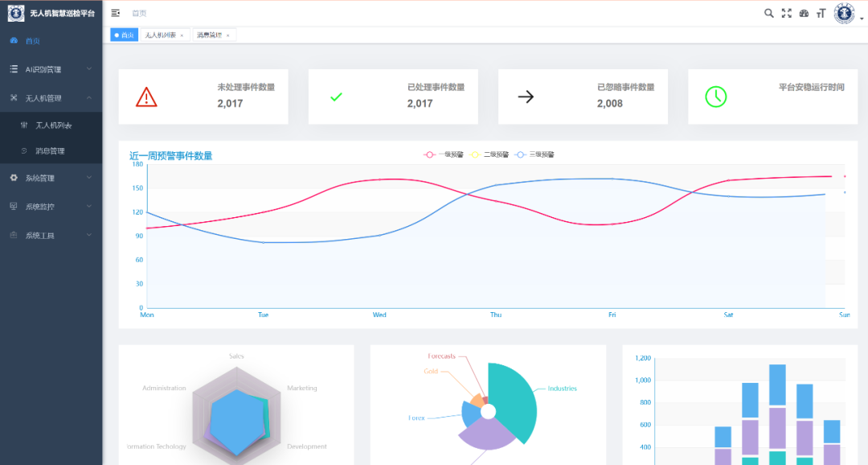The image size is (868, 465).
Task: Collapse the 无人机管理 menu chevron
Action: [x=89, y=97]
